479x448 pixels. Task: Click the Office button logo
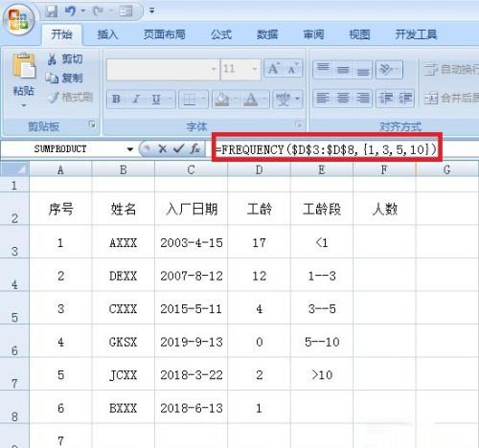click(x=18, y=19)
